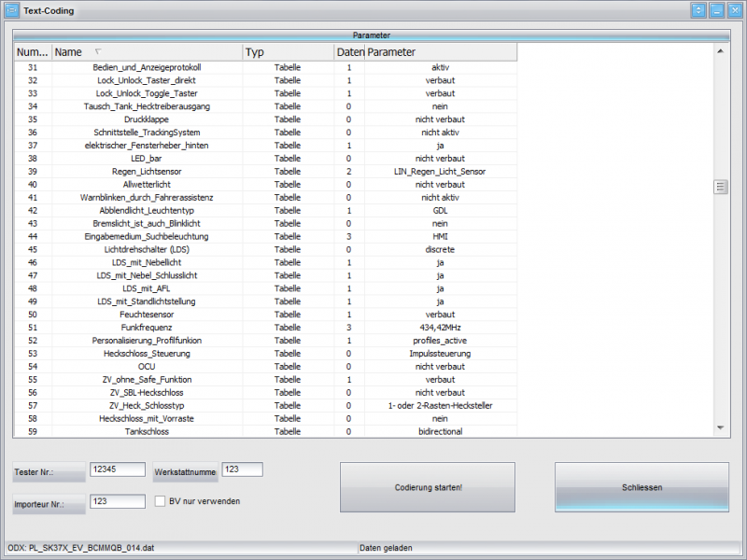Click the scrollbar up arrow

[720, 51]
